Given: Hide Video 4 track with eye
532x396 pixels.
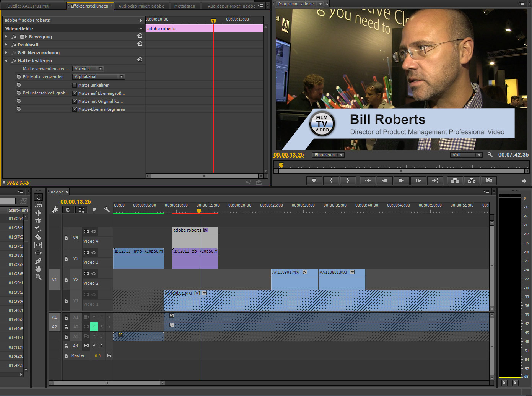Looking at the screenshot, I should tap(94, 232).
